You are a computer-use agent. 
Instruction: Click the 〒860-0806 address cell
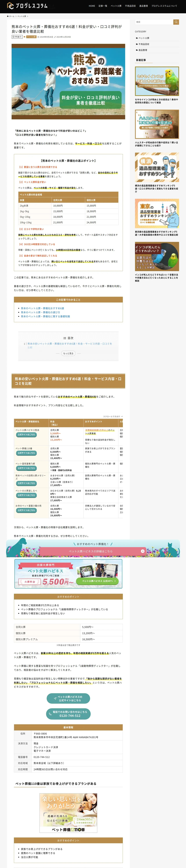[77, 735]
